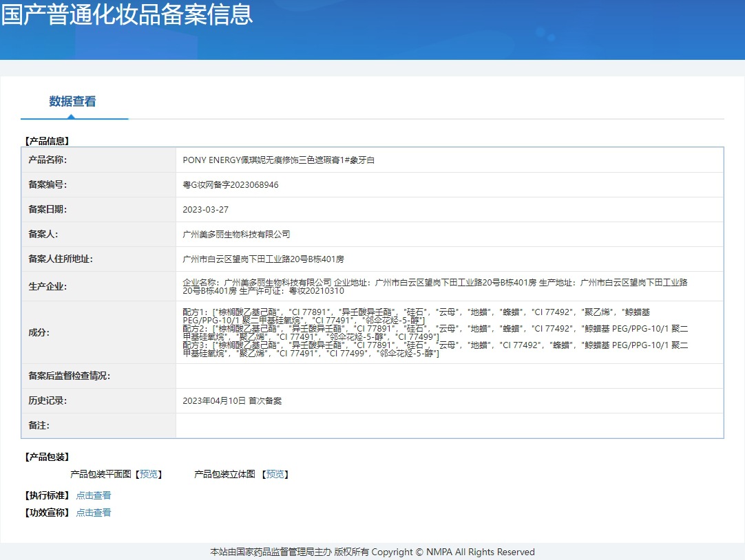Select the date value 2023-03-27
745x560 pixels.
coord(205,209)
